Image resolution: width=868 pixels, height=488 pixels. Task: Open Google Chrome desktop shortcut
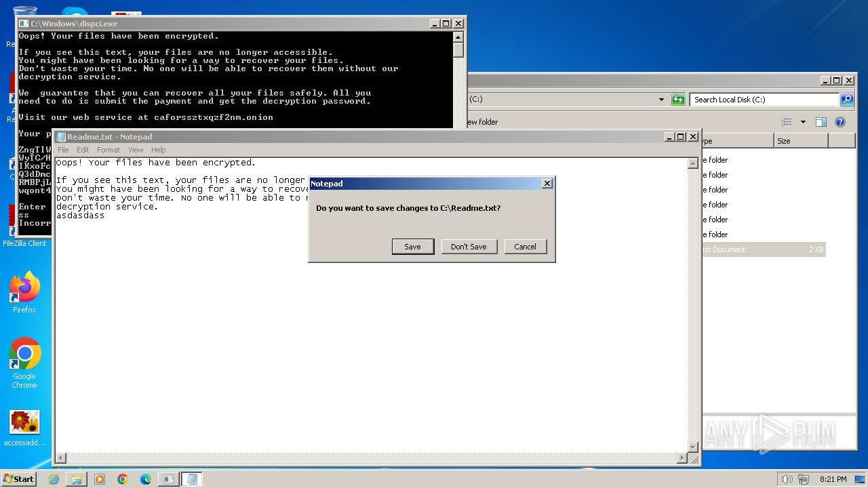24,363
